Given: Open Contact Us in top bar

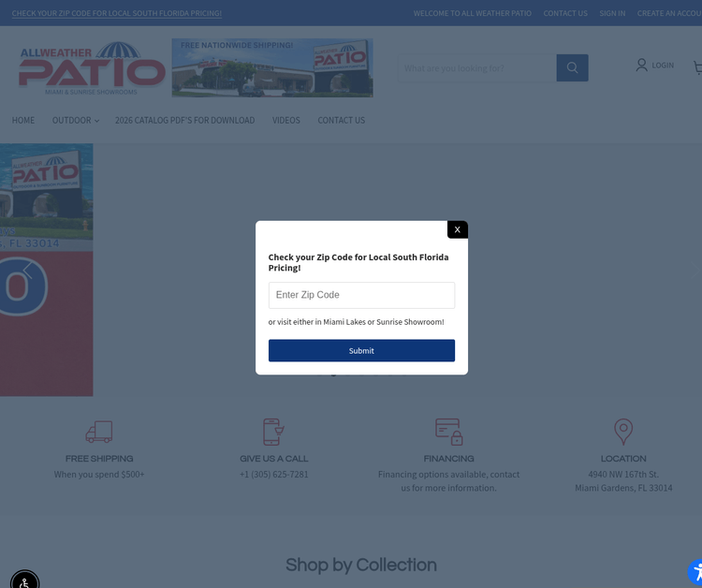Looking at the screenshot, I should pyautogui.click(x=565, y=13).
